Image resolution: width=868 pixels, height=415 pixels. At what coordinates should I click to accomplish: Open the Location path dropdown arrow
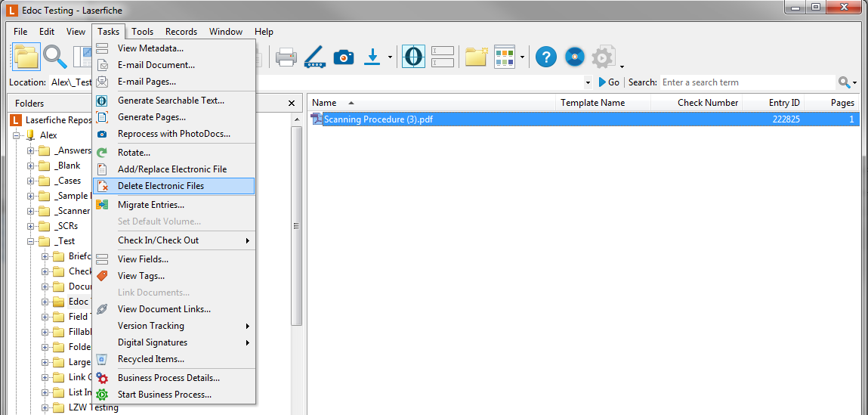click(587, 82)
